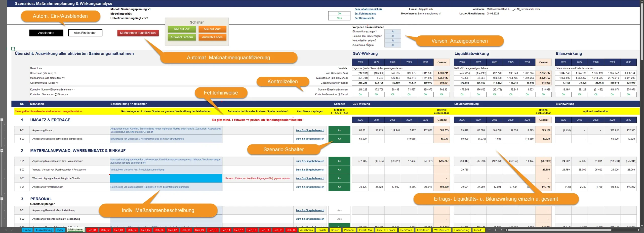Collapse the outline group for Materialaufwand section
This screenshot has height=233, width=644.
[2, 151]
